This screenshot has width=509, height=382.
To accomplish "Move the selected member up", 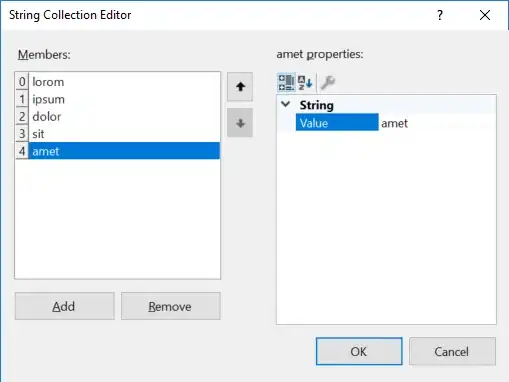I will [240, 87].
